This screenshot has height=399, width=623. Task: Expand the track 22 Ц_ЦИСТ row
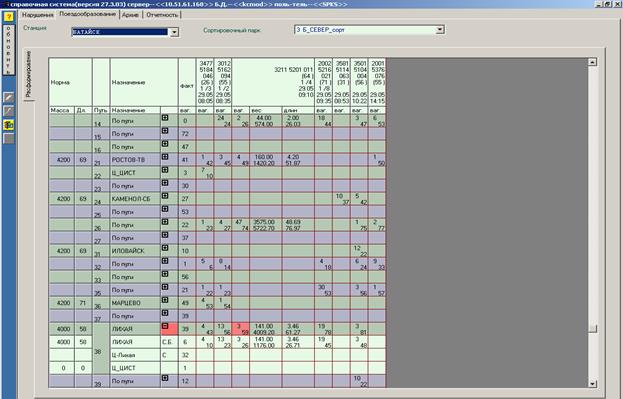[165, 170]
